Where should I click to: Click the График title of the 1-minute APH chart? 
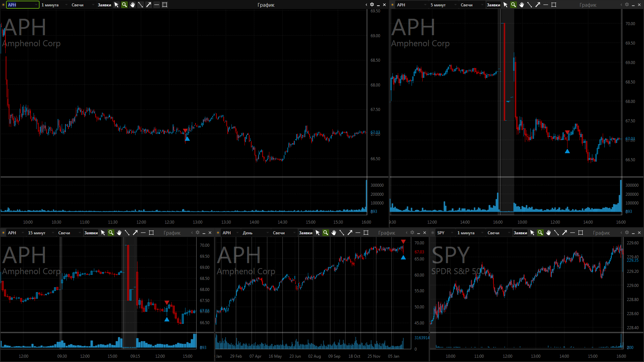click(266, 5)
